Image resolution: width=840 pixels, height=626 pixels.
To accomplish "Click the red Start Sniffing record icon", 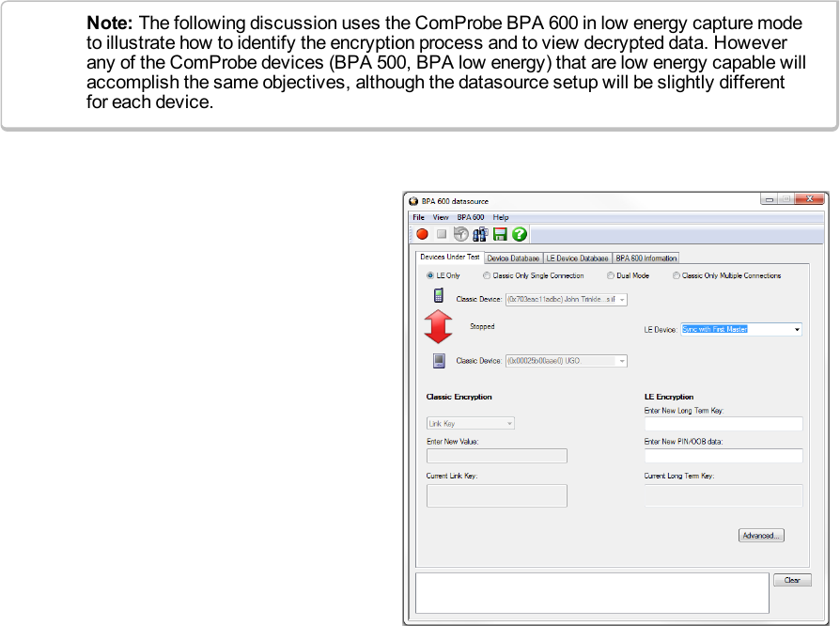I will coord(422,234).
